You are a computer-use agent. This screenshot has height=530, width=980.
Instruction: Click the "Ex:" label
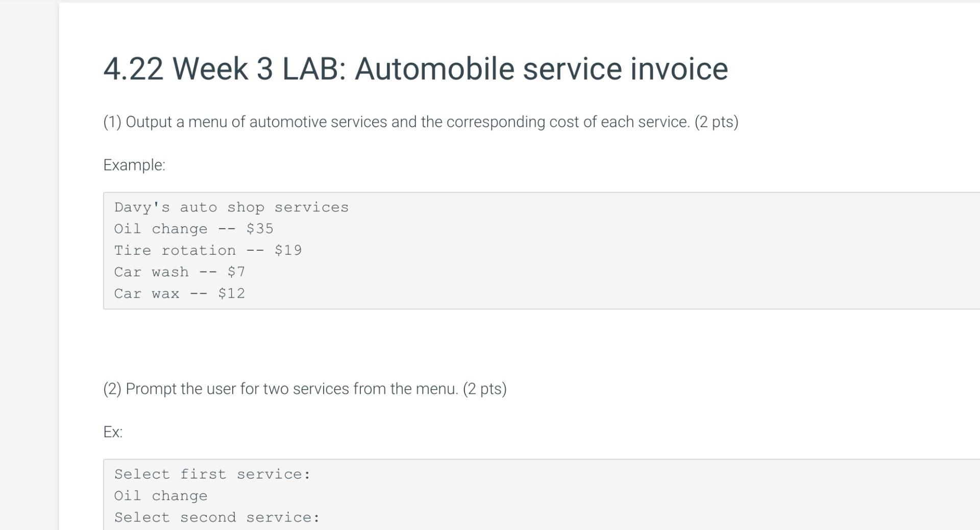pyautogui.click(x=113, y=432)
